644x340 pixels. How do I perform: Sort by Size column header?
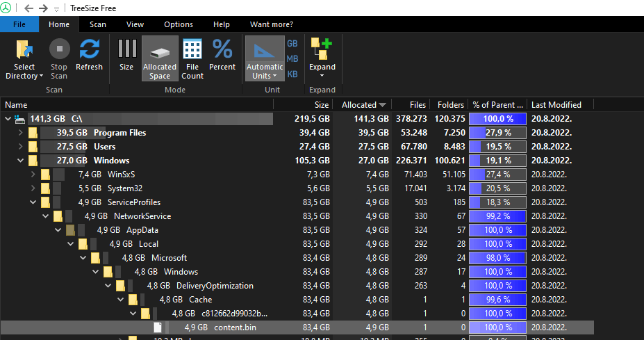pyautogui.click(x=303, y=105)
